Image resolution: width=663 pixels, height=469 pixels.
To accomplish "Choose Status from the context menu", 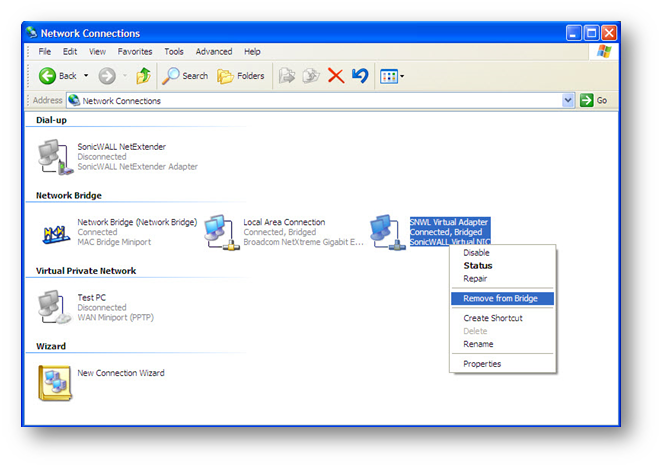I will point(502,266).
